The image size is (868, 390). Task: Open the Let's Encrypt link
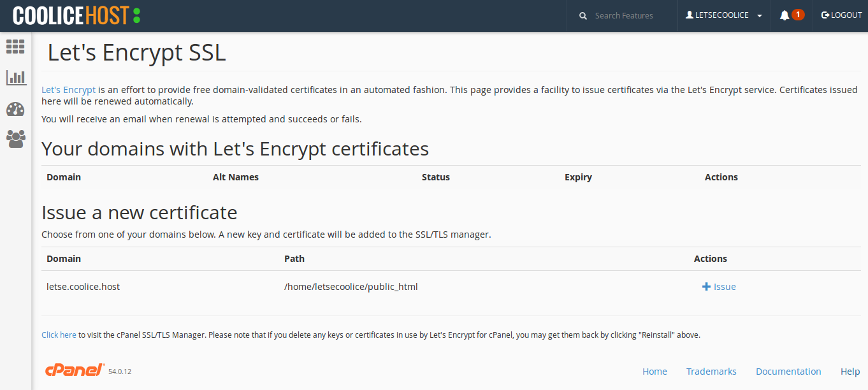[x=68, y=90]
